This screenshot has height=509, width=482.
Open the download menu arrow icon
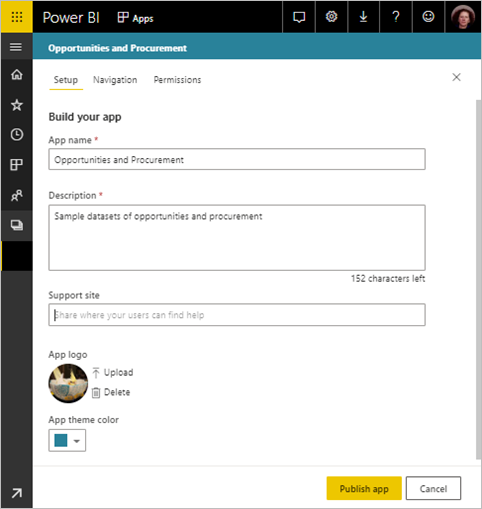point(363,17)
